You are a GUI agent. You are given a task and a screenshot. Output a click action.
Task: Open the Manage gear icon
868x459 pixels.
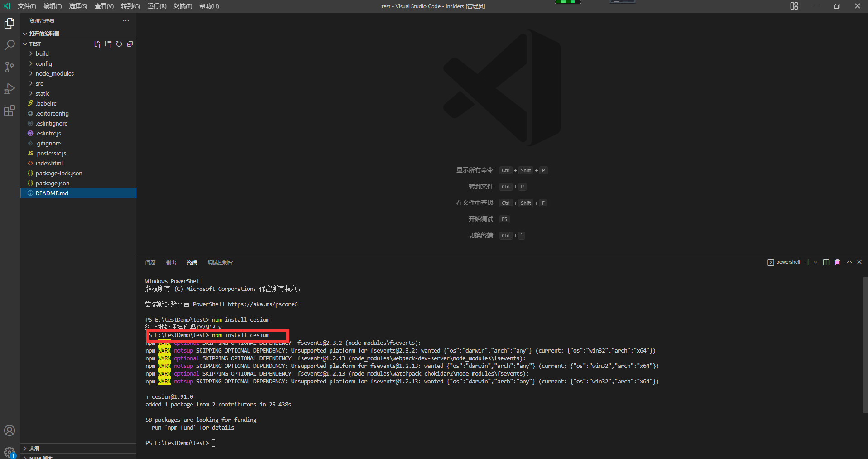(10, 452)
